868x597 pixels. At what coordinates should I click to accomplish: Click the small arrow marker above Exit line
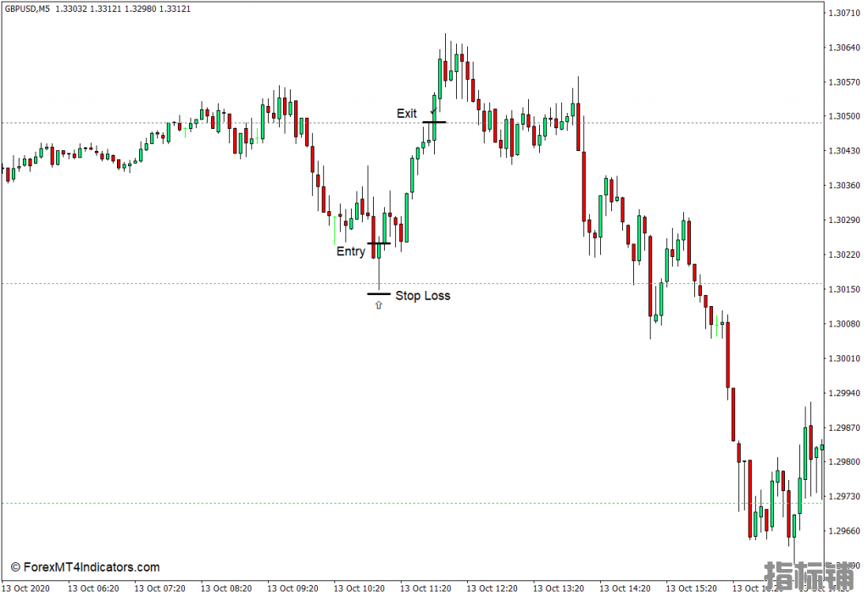point(433,111)
